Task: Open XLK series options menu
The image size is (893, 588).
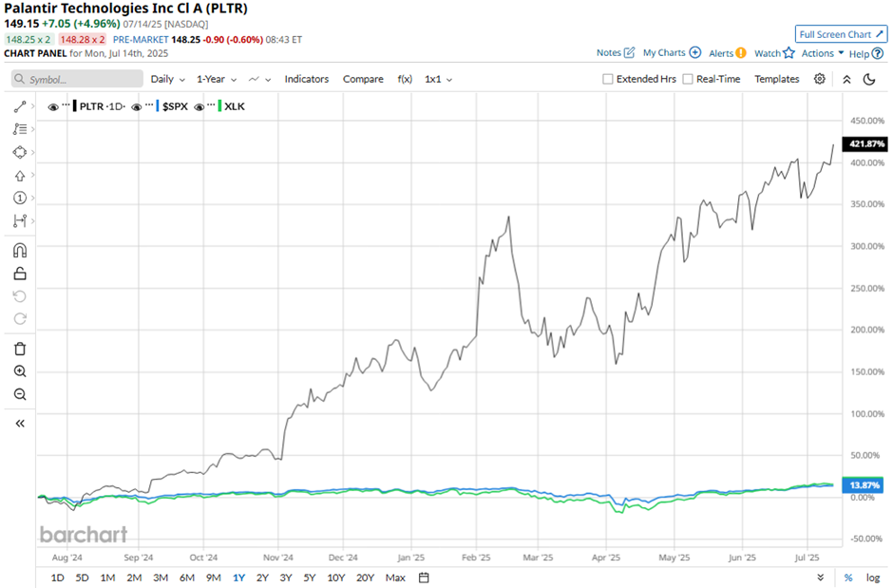Action: 211,104
